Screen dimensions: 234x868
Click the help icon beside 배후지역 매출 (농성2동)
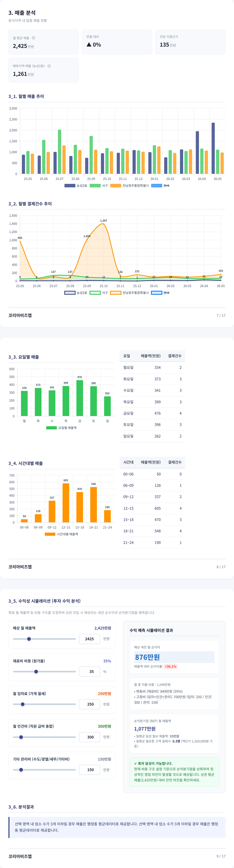pos(49,66)
